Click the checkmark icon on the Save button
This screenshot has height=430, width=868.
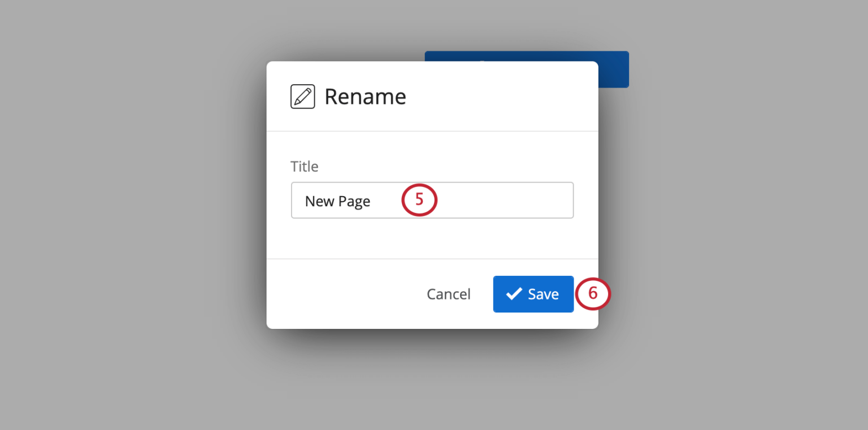(x=514, y=294)
